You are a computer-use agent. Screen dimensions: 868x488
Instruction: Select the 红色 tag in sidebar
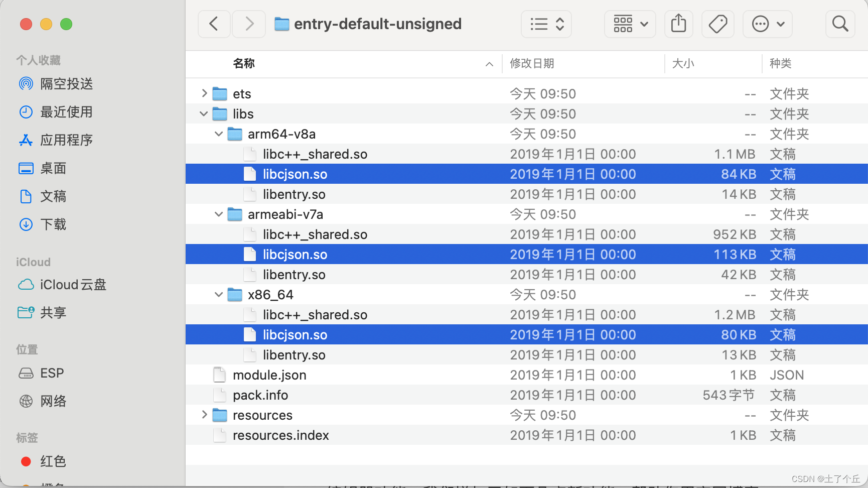[43, 461]
